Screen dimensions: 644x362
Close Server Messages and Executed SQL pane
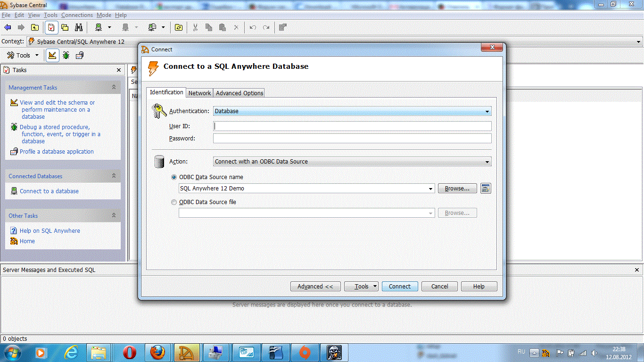637,270
